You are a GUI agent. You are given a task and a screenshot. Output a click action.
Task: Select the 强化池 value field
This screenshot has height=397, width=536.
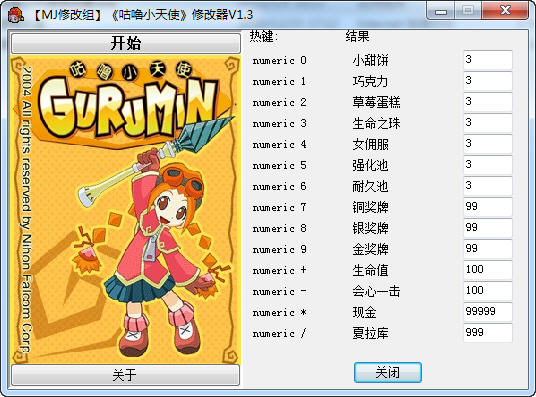(488, 165)
